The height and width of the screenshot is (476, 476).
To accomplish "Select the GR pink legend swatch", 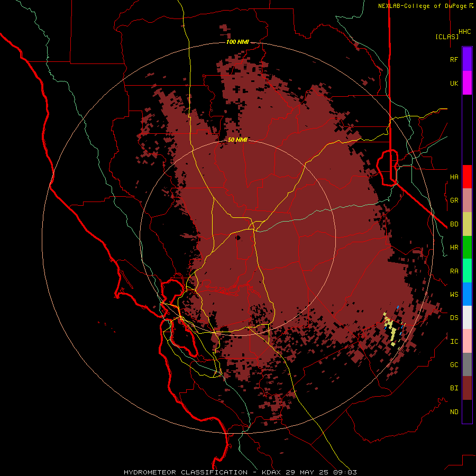I will [x=467, y=200].
